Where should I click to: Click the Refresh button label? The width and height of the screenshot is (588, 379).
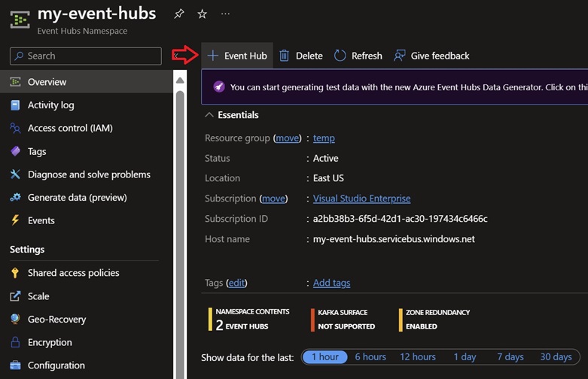[367, 56]
